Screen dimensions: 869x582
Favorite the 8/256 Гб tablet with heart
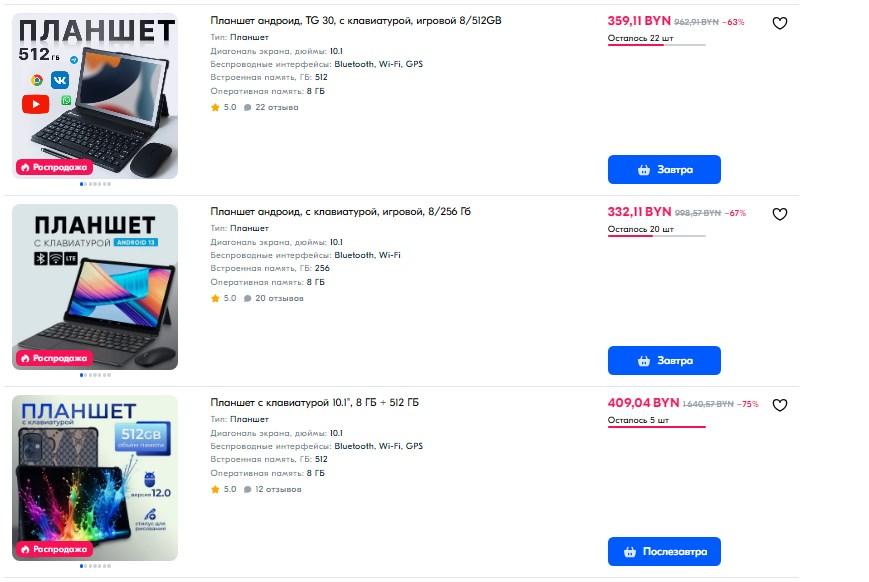click(780, 214)
